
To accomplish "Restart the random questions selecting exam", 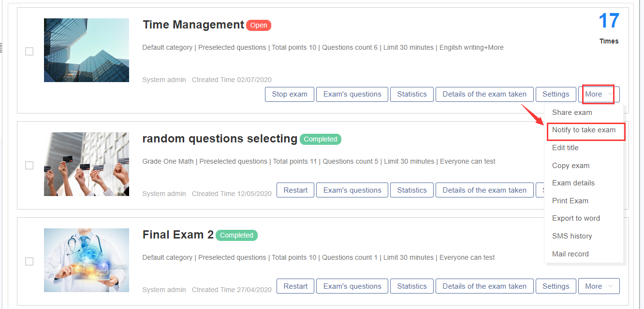I will tap(295, 190).
